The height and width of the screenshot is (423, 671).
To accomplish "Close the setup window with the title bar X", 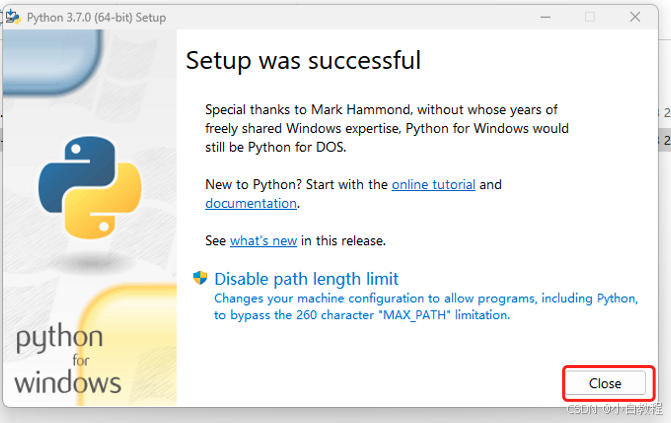I will 635,17.
